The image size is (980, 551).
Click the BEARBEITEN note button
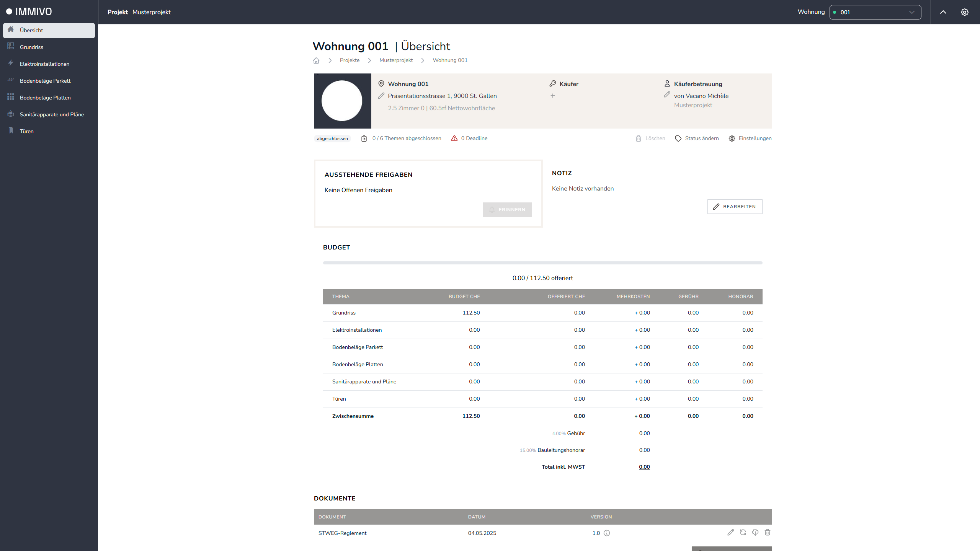coord(734,207)
